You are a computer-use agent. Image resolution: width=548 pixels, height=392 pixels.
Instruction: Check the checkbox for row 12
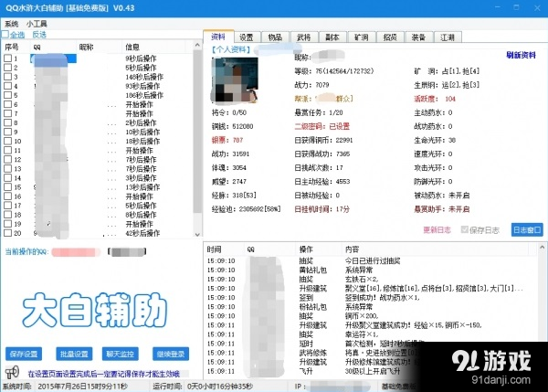tap(7, 160)
